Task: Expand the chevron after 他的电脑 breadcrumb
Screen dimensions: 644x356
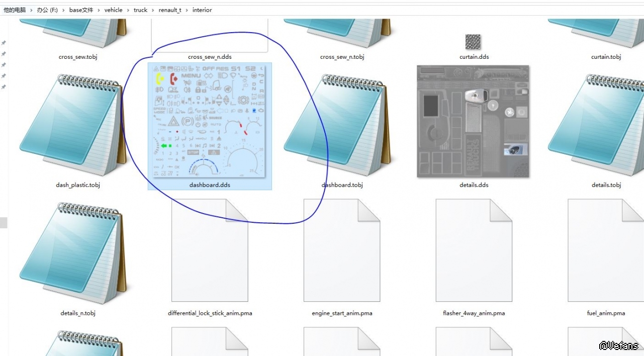Action: 31,10
